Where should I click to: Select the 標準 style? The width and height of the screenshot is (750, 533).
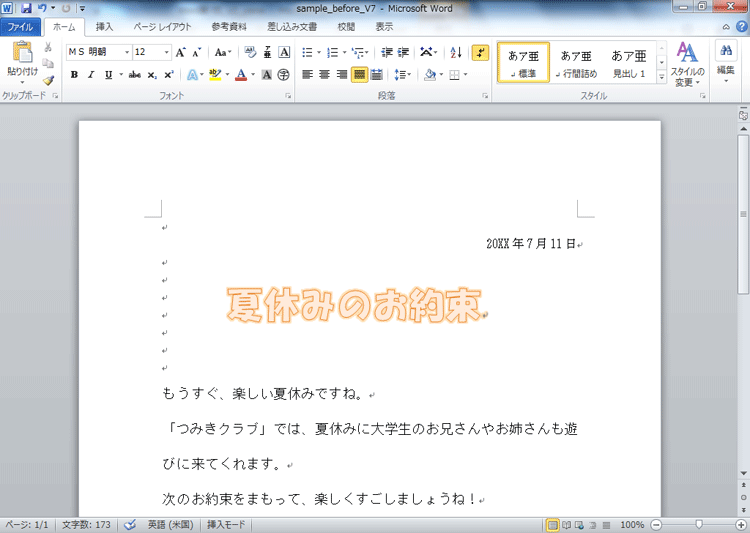coord(523,62)
